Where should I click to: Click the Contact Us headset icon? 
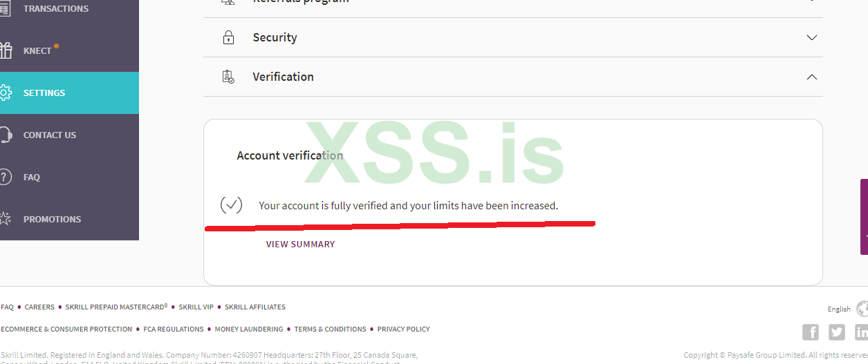6,135
